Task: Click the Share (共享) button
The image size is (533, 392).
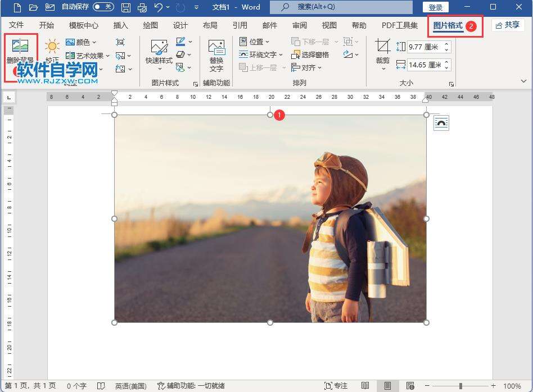Action: (x=508, y=25)
